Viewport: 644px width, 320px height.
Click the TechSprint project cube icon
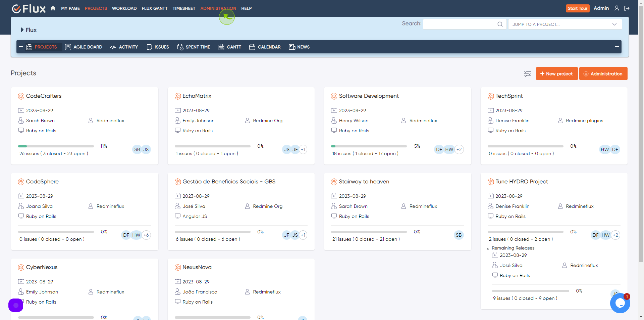coord(491,96)
